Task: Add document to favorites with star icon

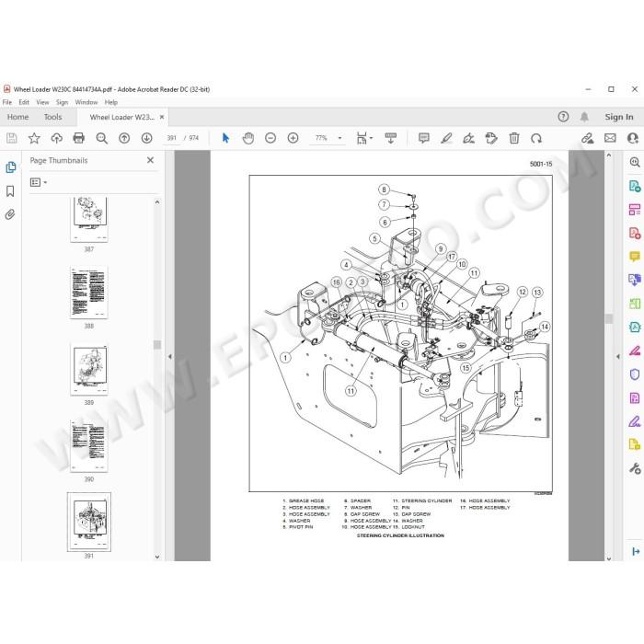Action: point(34,138)
